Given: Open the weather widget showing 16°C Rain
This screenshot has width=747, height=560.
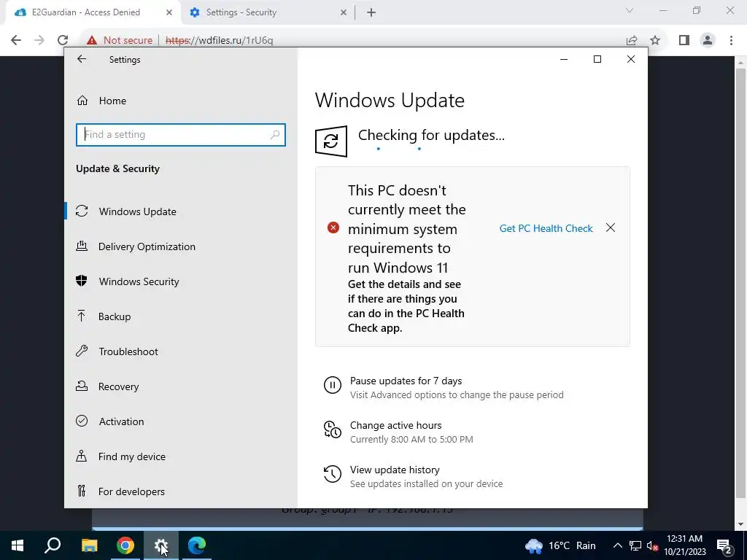Looking at the screenshot, I should coord(560,545).
